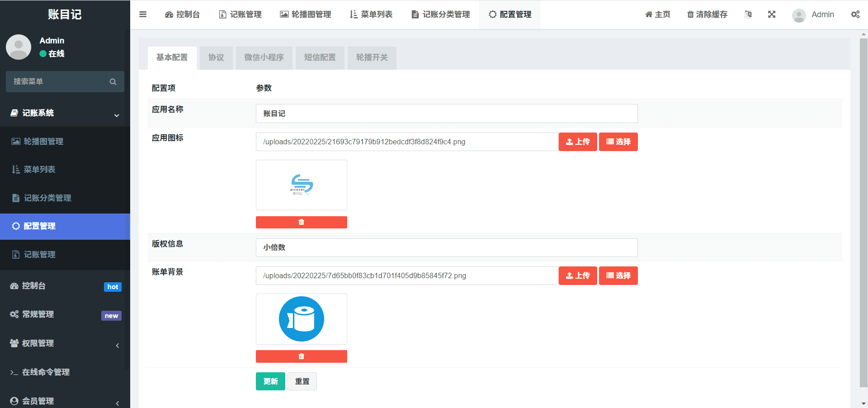
Task: Switch to the 微信小程序 tab
Action: [x=264, y=57]
